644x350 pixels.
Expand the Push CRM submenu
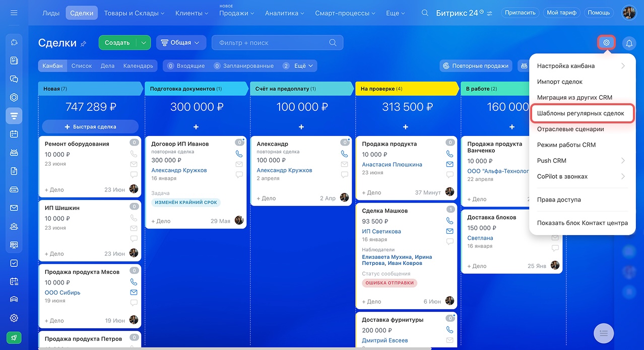582,161
